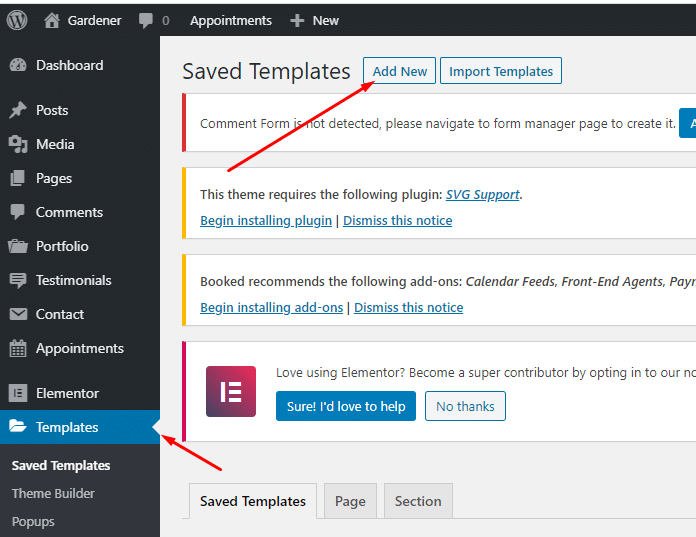Click the Add New button
The height and width of the screenshot is (537, 696).
[x=399, y=71]
